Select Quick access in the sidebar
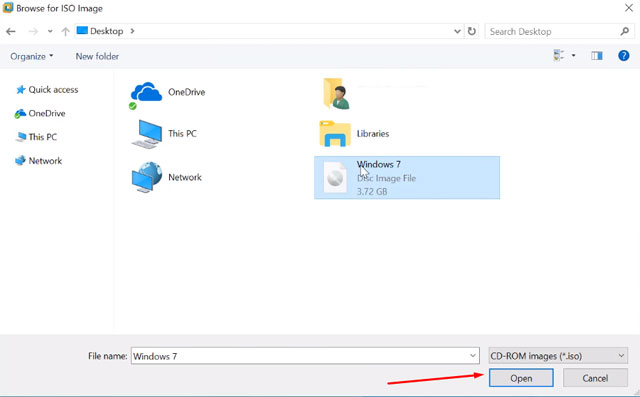 47,90
